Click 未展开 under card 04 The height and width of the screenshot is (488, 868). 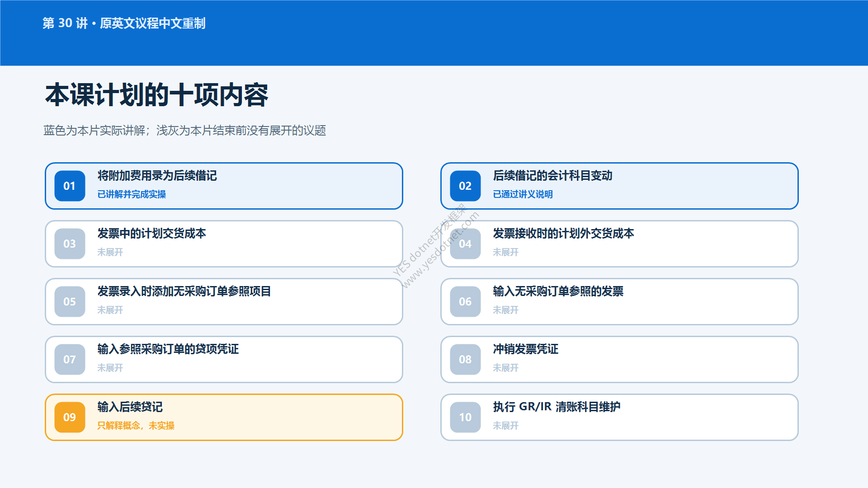point(505,252)
